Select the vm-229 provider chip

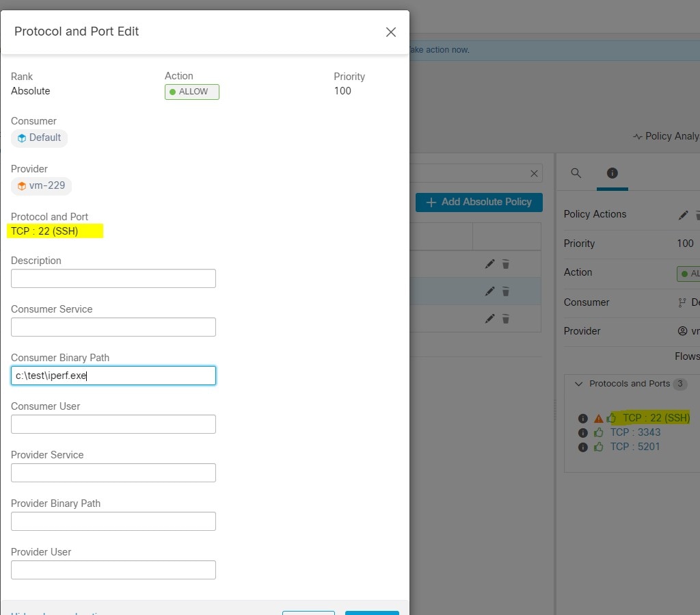coord(41,185)
